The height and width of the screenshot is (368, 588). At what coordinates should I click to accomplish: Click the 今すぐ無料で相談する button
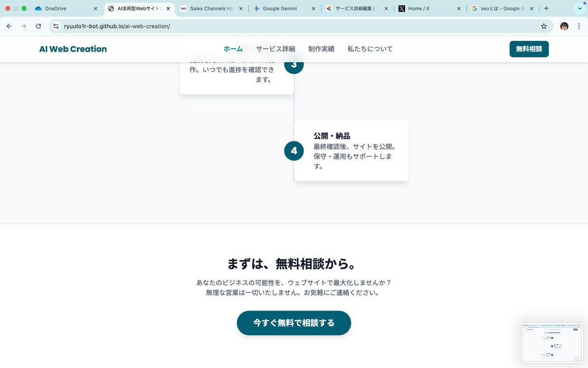pyautogui.click(x=294, y=323)
